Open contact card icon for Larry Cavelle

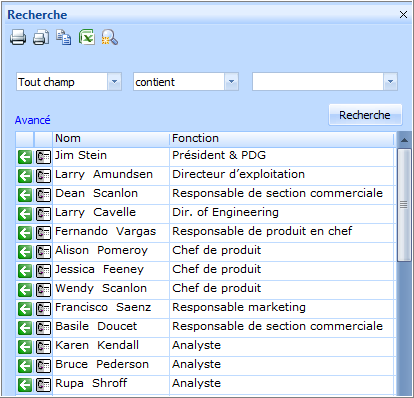[43, 214]
